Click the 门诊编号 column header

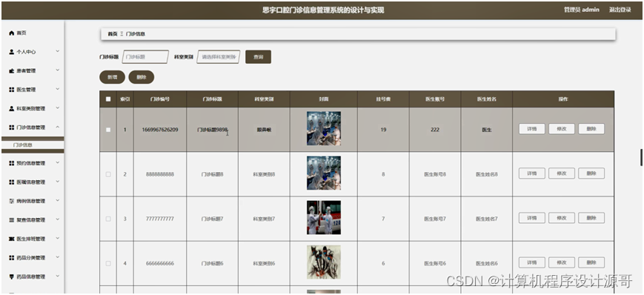coord(160,99)
